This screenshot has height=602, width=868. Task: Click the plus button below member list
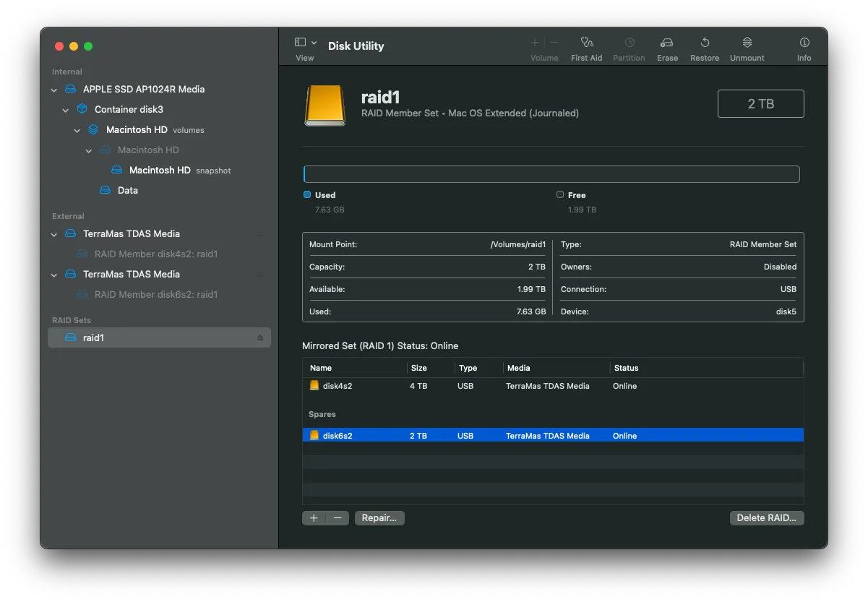314,518
